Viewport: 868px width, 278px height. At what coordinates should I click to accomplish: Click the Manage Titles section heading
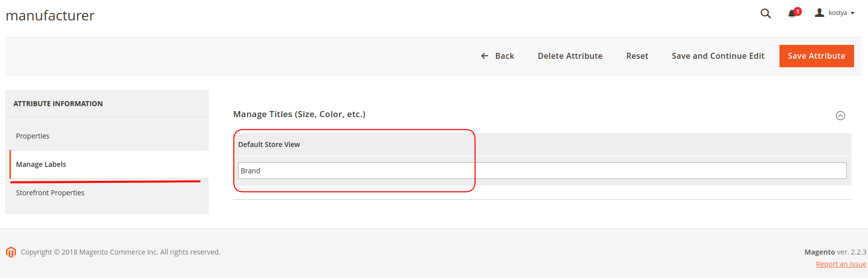pyautogui.click(x=299, y=114)
